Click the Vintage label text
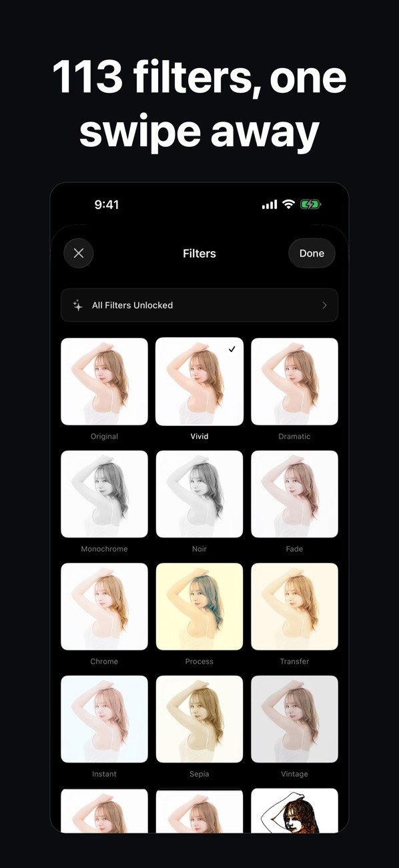399x868 pixels. (294, 774)
